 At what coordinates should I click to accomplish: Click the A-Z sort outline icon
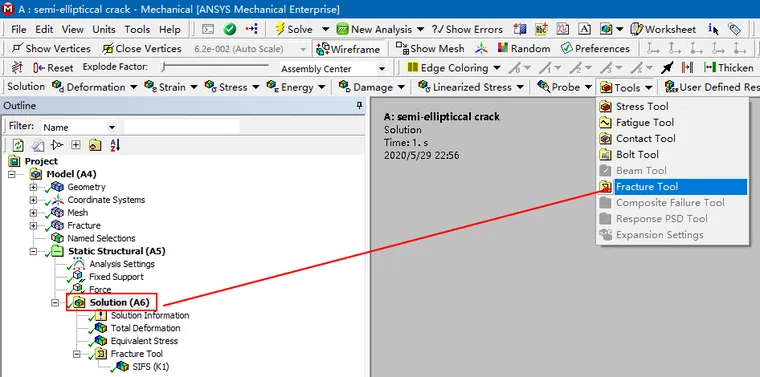pos(115,145)
